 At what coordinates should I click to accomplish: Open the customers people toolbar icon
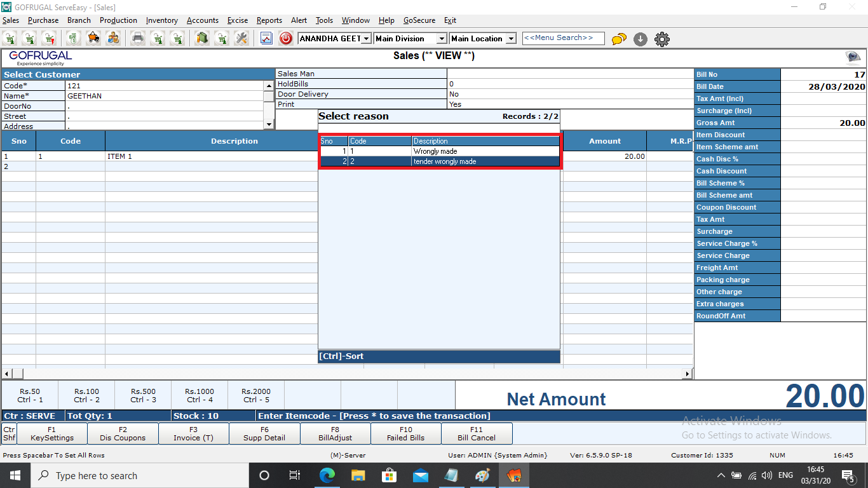click(x=113, y=38)
